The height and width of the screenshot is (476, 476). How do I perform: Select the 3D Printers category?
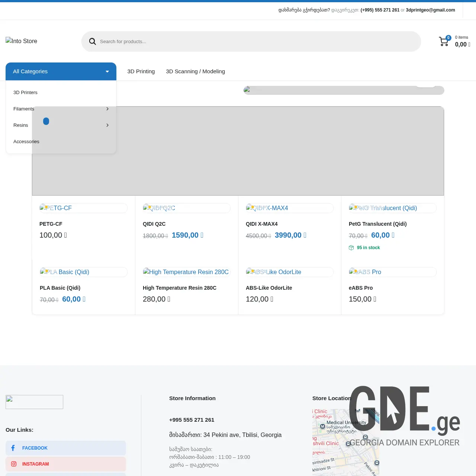25,92
